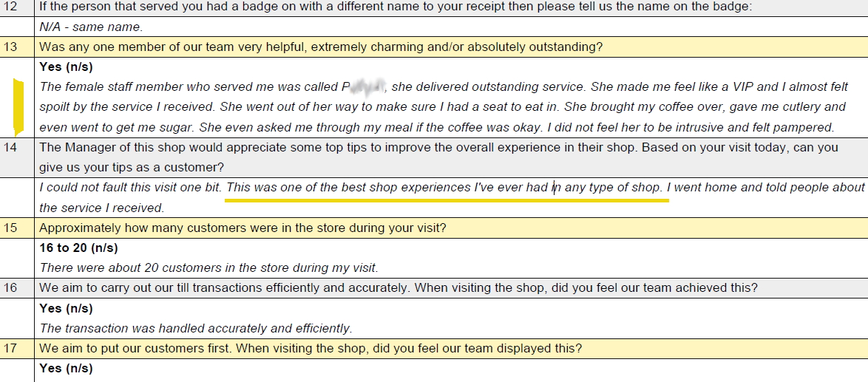868x382 pixels.
Task: Click row number 12
Action: (10, 7)
